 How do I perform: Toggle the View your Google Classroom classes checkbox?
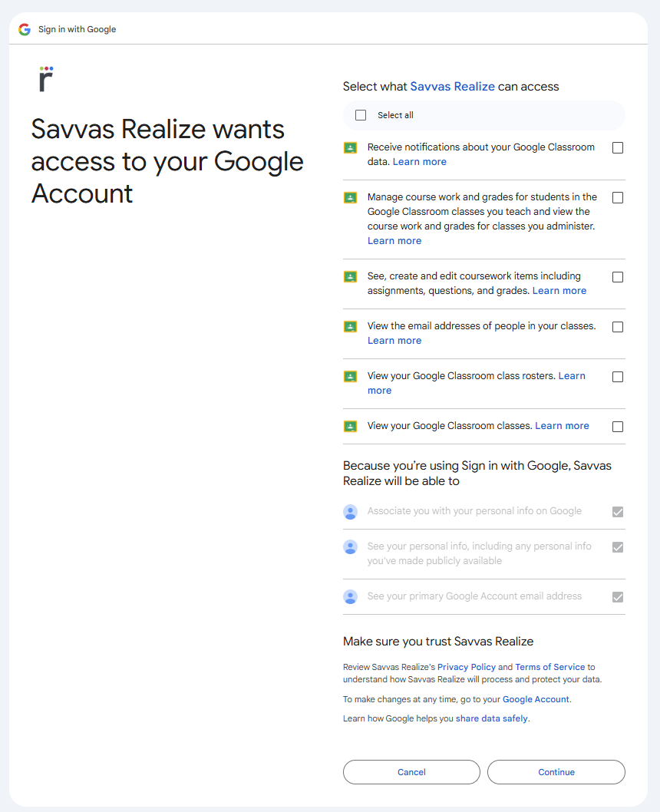(618, 427)
